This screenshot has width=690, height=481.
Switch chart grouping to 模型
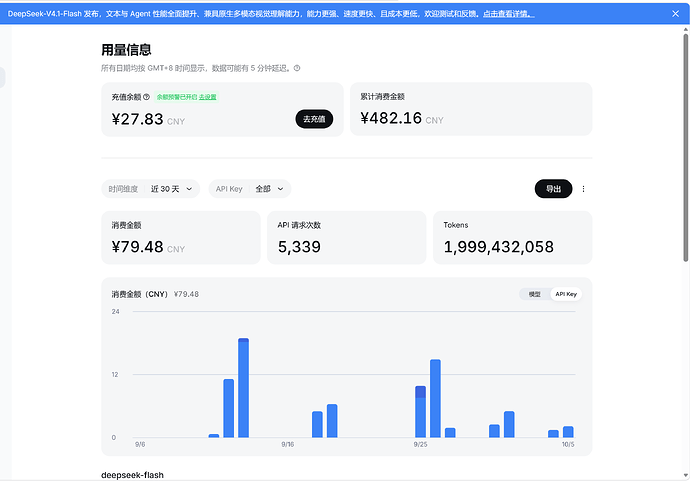click(x=535, y=294)
